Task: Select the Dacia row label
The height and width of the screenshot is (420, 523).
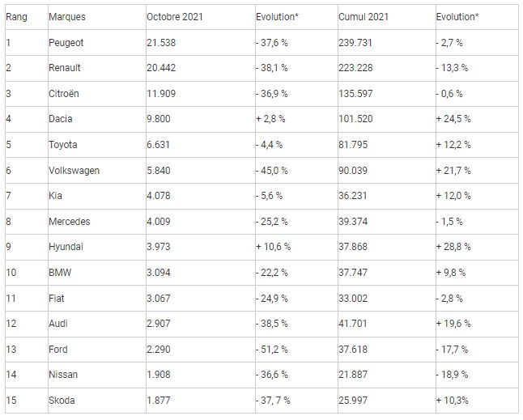Action: [x=61, y=119]
